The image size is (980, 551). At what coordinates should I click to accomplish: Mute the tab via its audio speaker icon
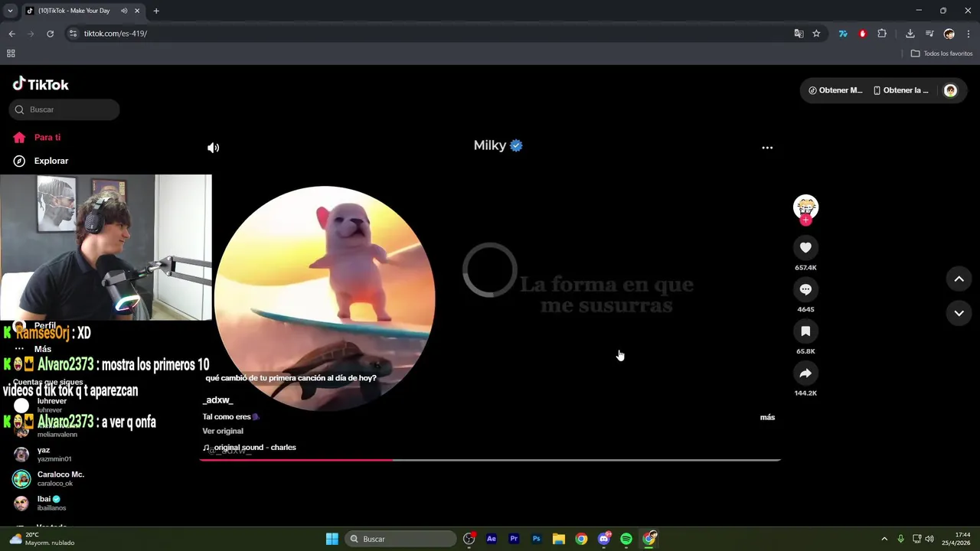tap(124, 11)
